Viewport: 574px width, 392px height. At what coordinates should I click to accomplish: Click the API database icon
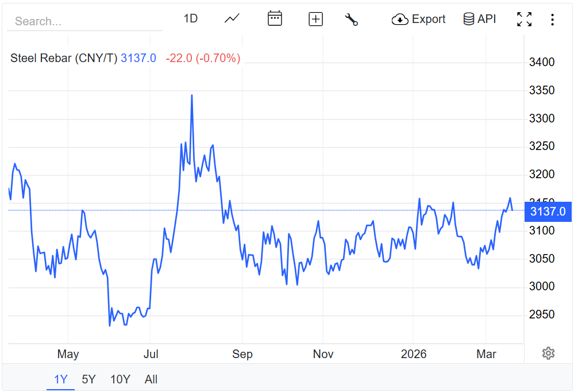pyautogui.click(x=468, y=19)
